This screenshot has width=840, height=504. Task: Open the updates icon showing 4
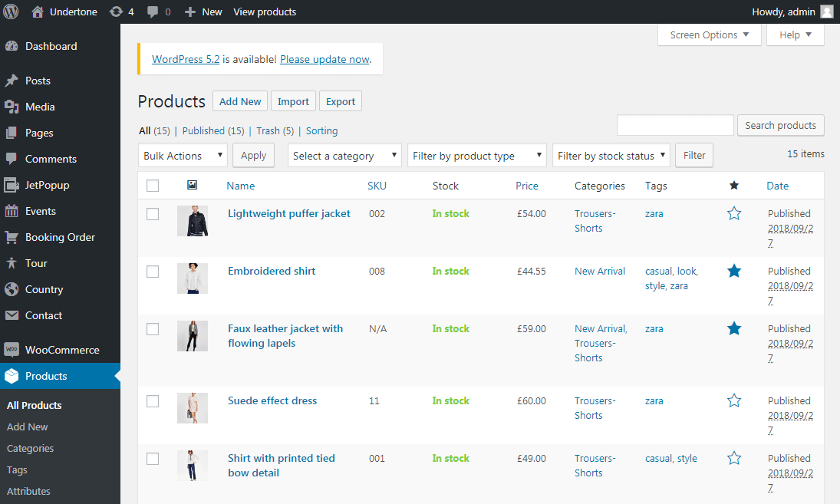(116, 12)
